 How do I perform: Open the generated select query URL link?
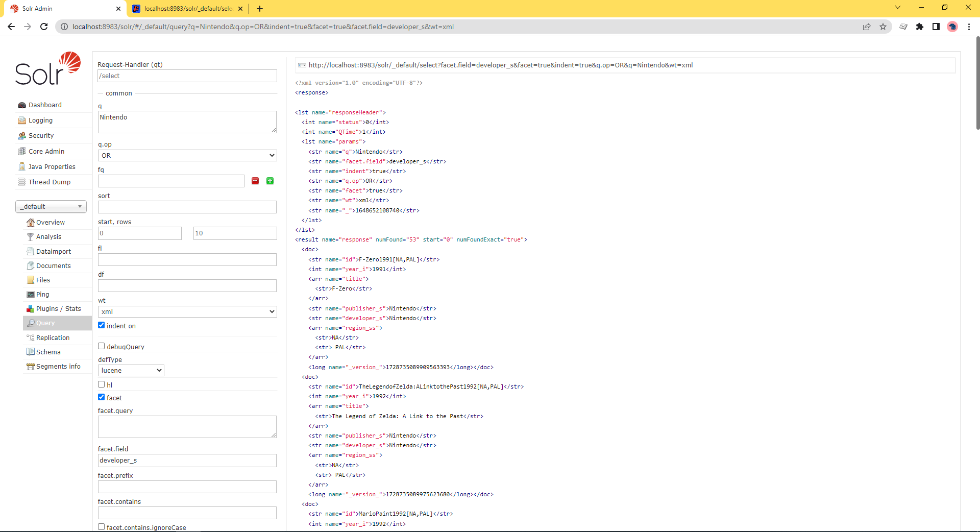(x=501, y=65)
